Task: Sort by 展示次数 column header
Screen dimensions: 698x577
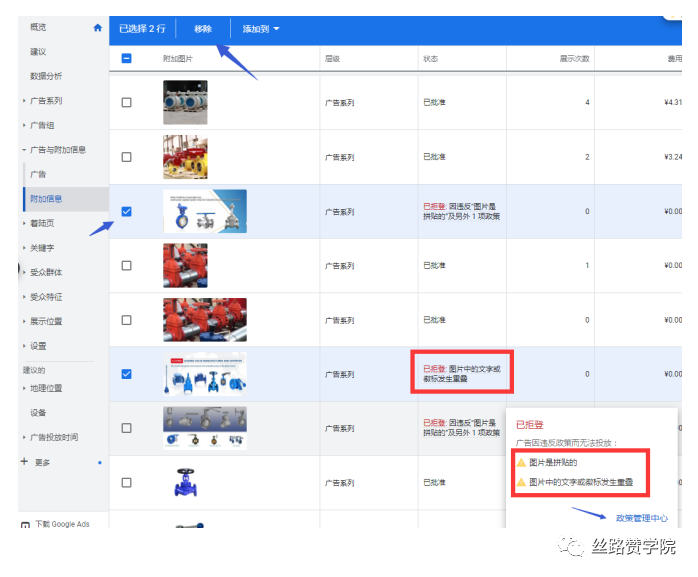Action: pyautogui.click(x=575, y=59)
